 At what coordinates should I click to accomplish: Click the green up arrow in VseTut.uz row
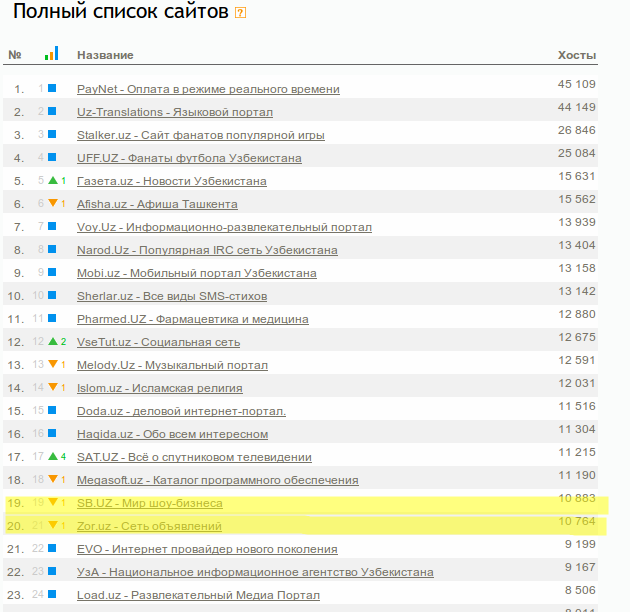click(53, 341)
